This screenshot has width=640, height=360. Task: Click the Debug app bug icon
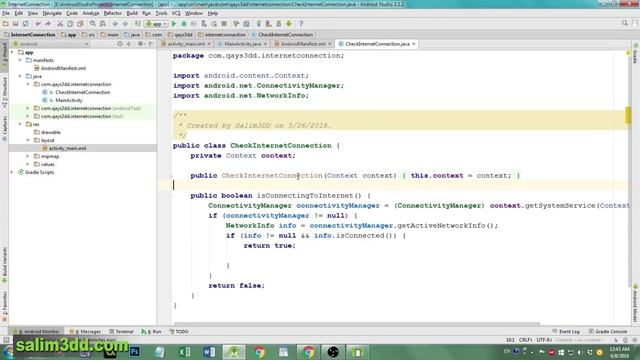(x=184, y=24)
